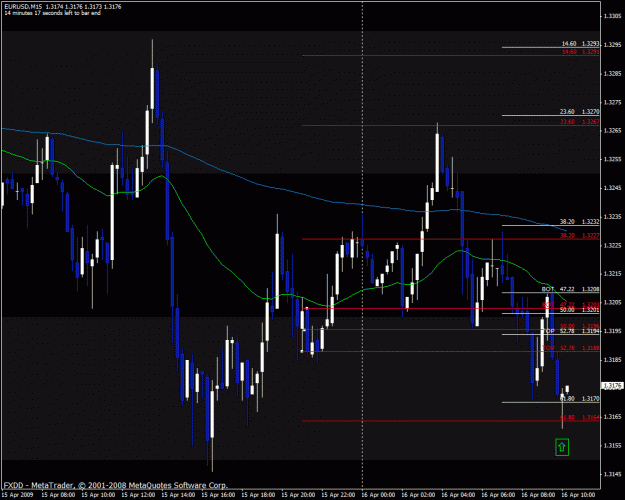The height and width of the screenshot is (500, 625).
Task: Click 1.3245 on the price scale
Action: [613, 188]
